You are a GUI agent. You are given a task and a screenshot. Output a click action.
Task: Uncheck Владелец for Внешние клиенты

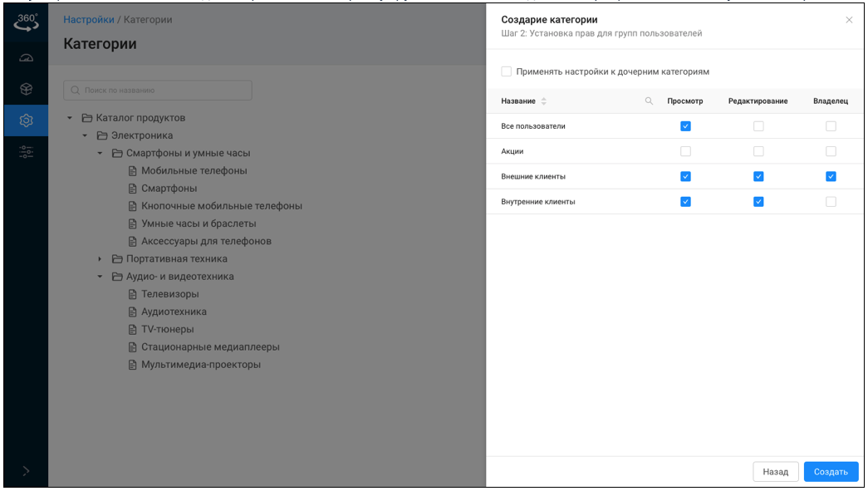pos(831,176)
